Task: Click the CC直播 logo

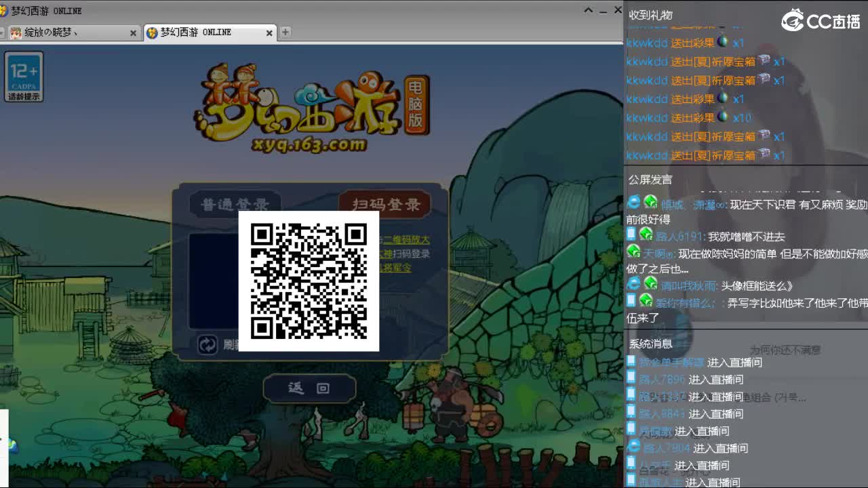Action: [x=821, y=21]
